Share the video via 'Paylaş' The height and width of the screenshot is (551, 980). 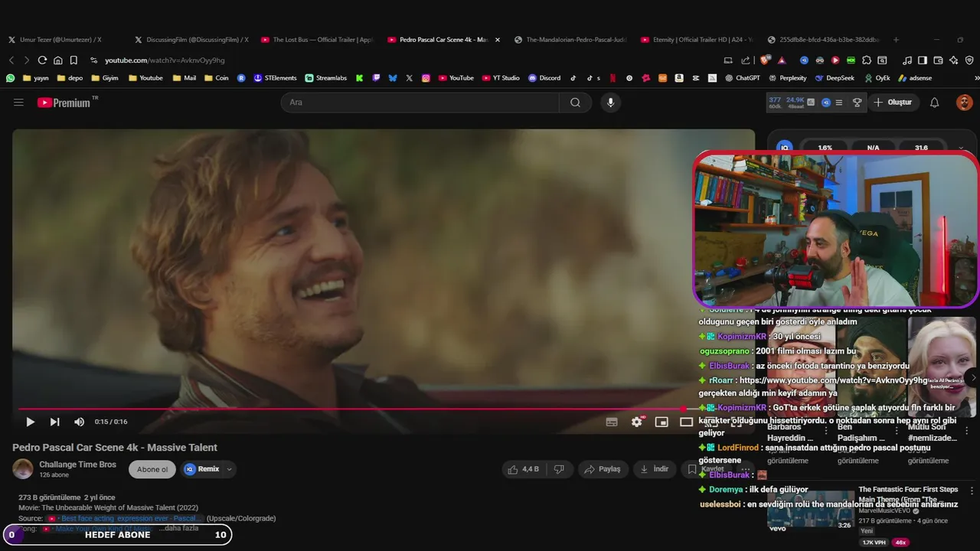[x=603, y=469]
